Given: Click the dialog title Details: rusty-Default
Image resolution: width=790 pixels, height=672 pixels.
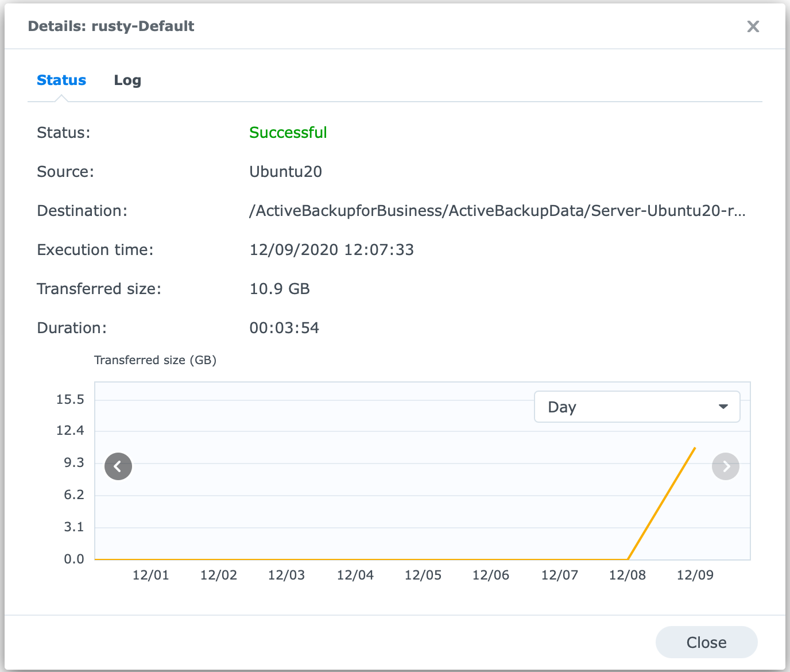Looking at the screenshot, I should (111, 26).
